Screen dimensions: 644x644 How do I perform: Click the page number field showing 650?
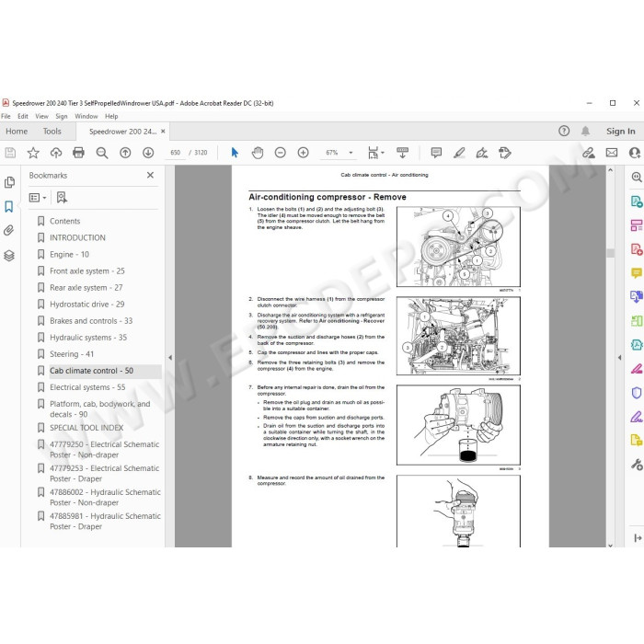pos(176,153)
